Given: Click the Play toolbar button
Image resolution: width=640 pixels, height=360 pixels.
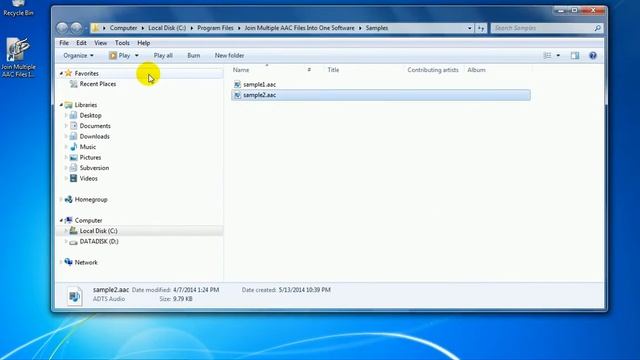Looking at the screenshot, I should coord(120,56).
